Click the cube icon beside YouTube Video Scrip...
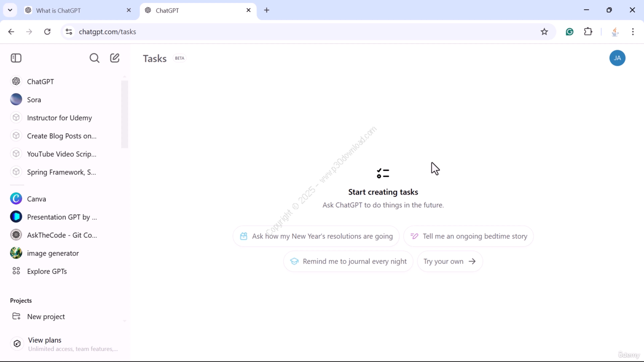 (16, 154)
